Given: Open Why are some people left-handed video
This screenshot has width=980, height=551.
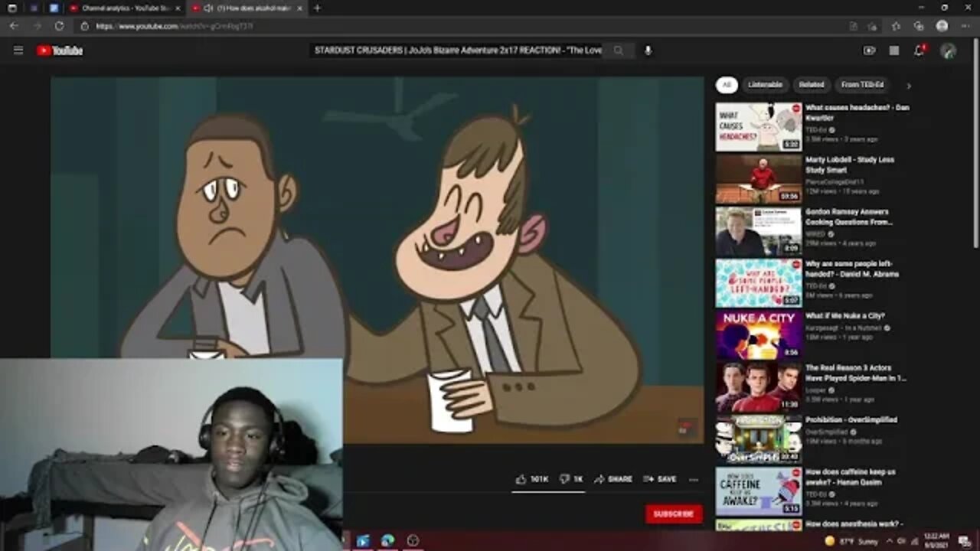Looking at the screenshot, I should click(852, 269).
